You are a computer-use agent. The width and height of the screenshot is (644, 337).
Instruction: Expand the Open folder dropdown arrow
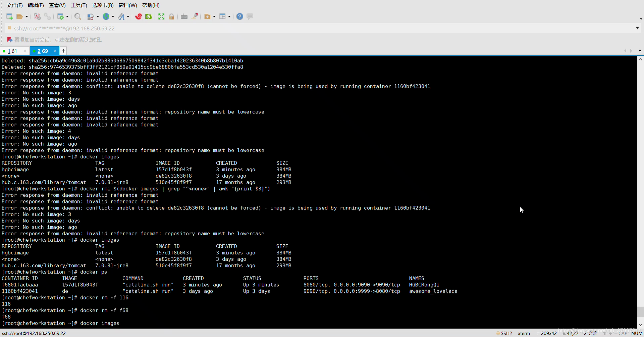tap(27, 16)
